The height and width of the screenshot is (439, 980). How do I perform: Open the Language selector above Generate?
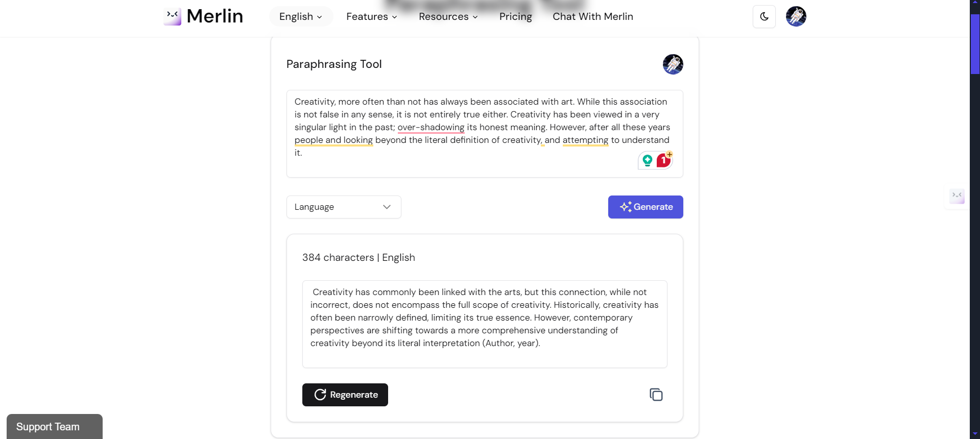point(343,207)
